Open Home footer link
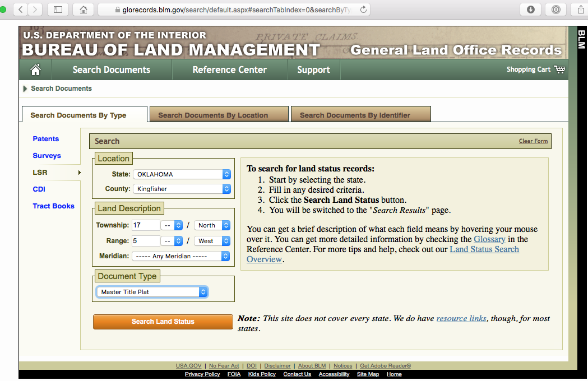 [394, 374]
